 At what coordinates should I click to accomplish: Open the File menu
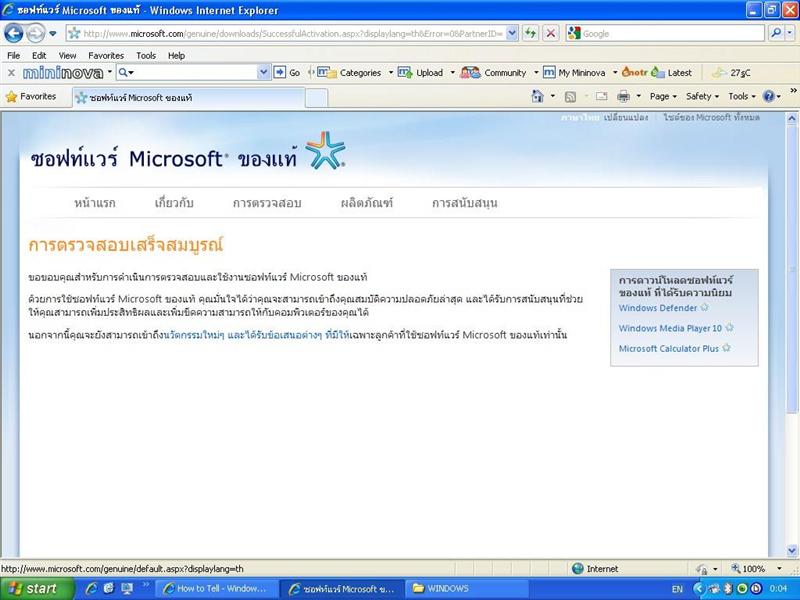click(x=14, y=56)
